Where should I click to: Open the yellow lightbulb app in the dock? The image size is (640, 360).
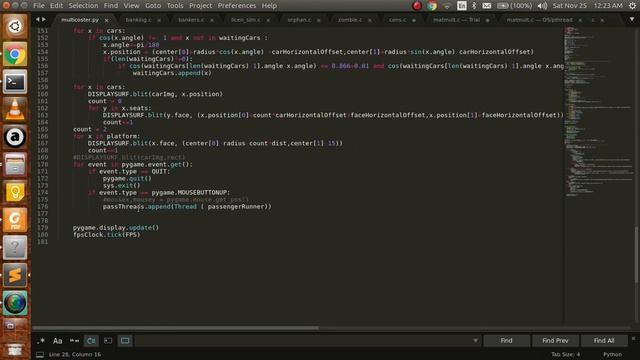(15, 192)
